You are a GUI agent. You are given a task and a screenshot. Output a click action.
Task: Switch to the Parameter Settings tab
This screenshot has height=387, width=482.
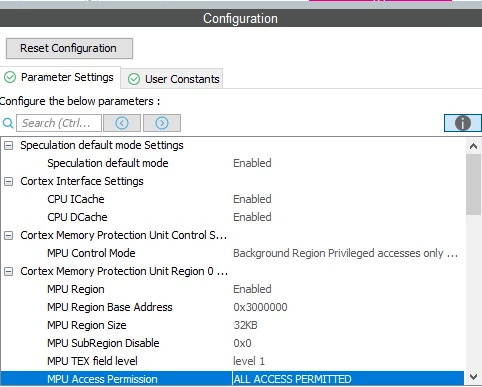click(60, 77)
